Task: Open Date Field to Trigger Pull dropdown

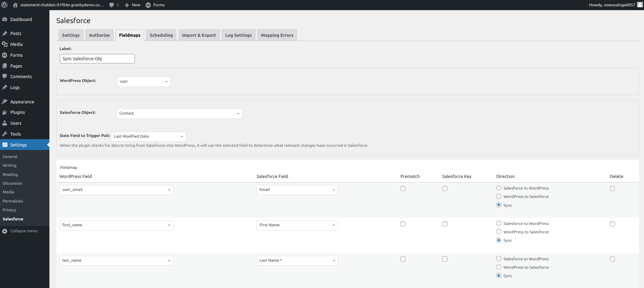Action: point(148,137)
